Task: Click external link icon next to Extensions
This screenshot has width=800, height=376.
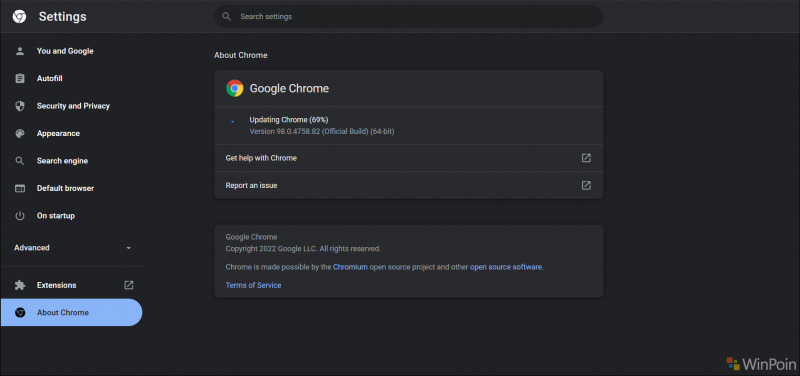Action: point(129,285)
